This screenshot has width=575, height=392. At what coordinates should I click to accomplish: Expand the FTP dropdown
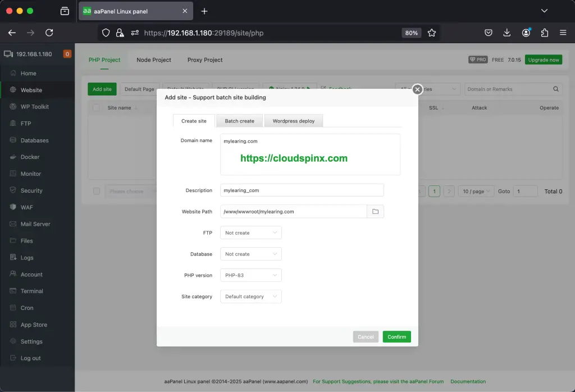tap(251, 233)
